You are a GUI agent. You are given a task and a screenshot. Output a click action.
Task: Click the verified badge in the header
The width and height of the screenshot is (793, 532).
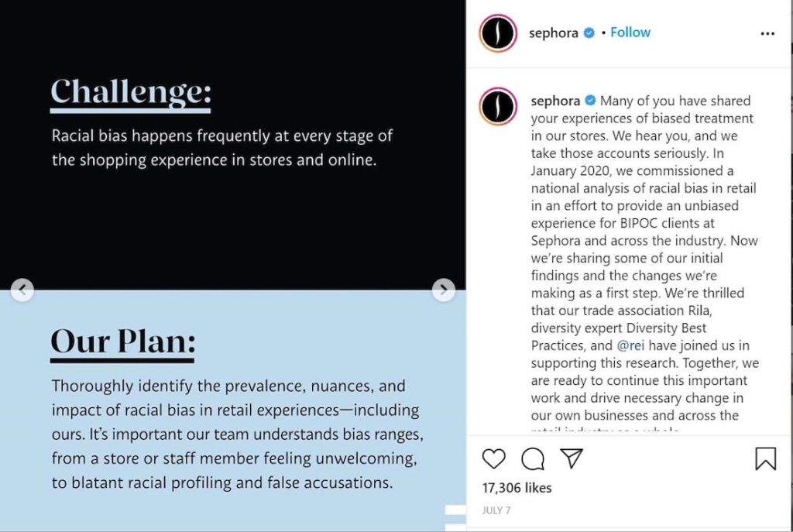589,33
